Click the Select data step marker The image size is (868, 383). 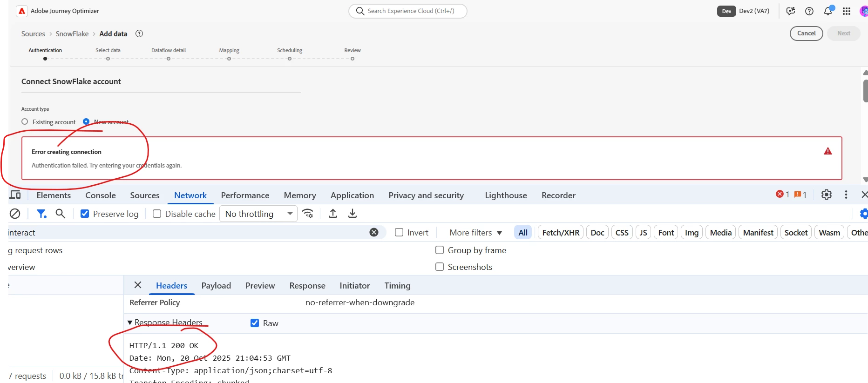[x=108, y=59]
